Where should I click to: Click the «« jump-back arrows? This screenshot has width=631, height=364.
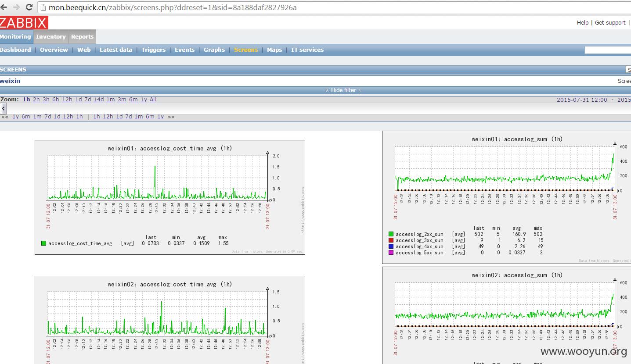click(5, 117)
